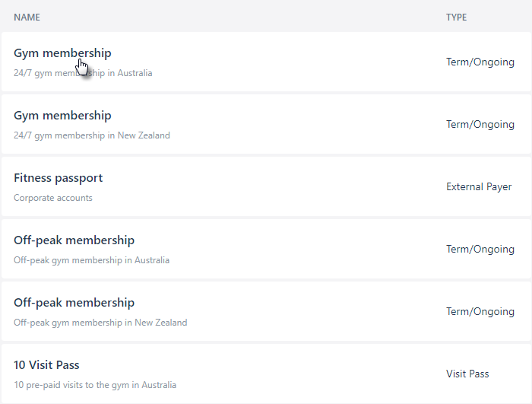Open the 10 Visit Pass entry
The image size is (532, 404).
point(46,365)
